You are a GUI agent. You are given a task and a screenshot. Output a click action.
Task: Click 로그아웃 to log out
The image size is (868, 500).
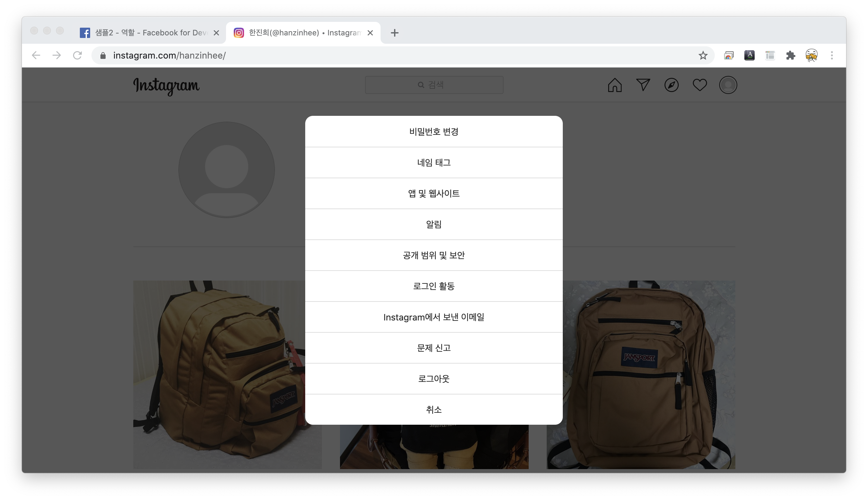pyautogui.click(x=434, y=379)
